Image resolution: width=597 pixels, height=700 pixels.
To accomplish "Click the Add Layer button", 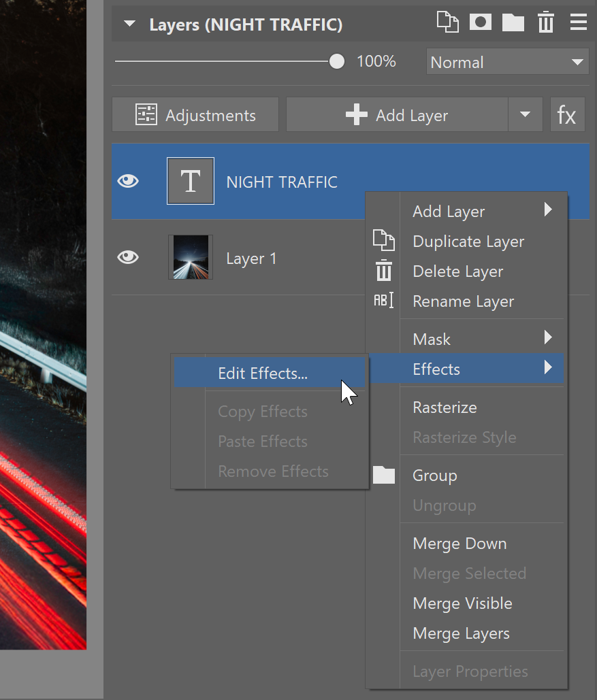I will click(397, 115).
